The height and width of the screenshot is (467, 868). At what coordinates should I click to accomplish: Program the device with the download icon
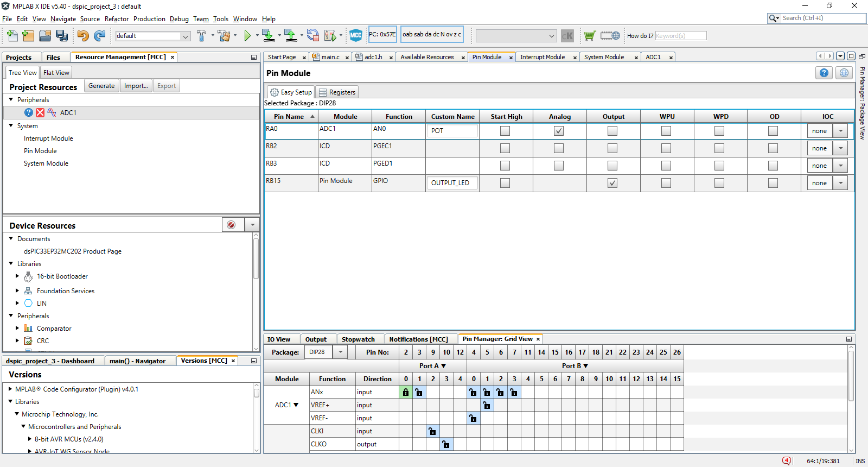[x=268, y=36]
